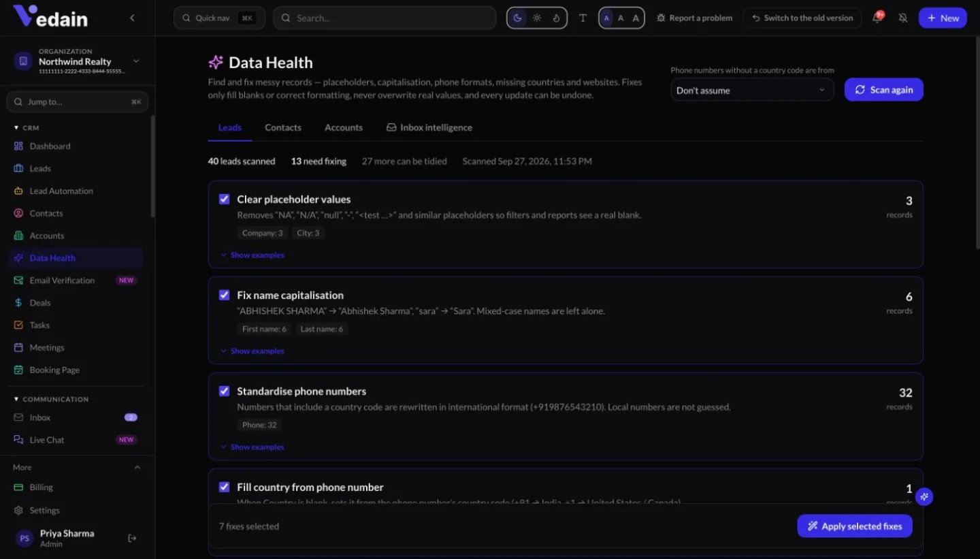Screen dimensions: 980x559
Task: Show examples for Clear placeholder values
Action: 252,255
